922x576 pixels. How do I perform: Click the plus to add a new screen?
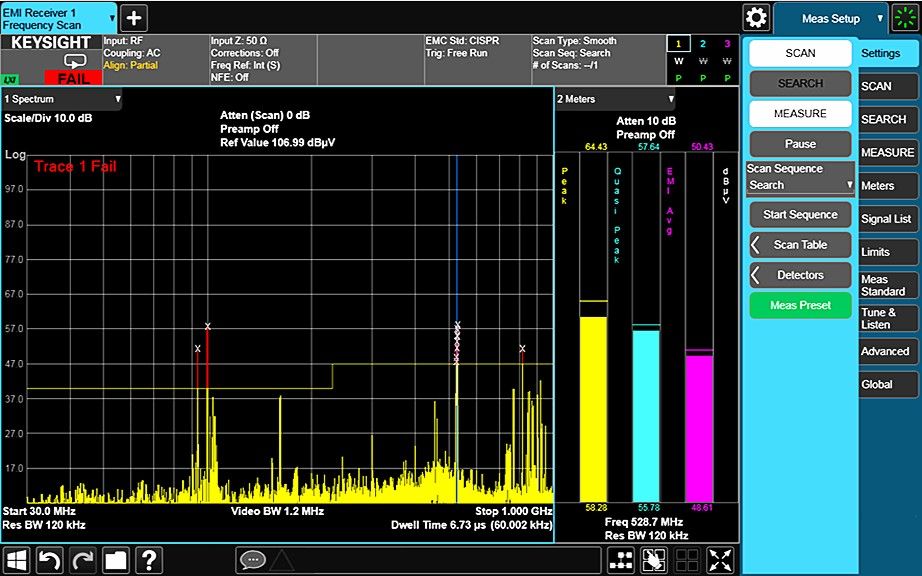(x=133, y=17)
